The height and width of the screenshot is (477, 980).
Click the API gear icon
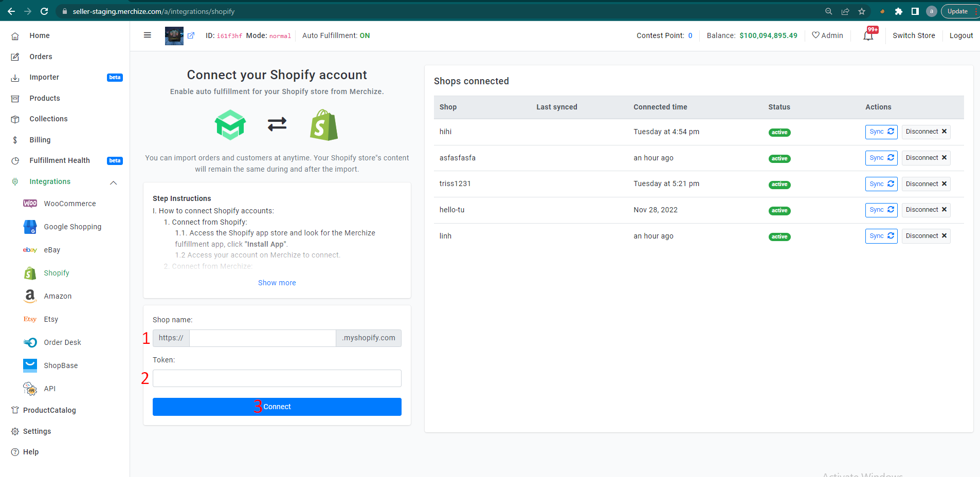pyautogui.click(x=30, y=389)
